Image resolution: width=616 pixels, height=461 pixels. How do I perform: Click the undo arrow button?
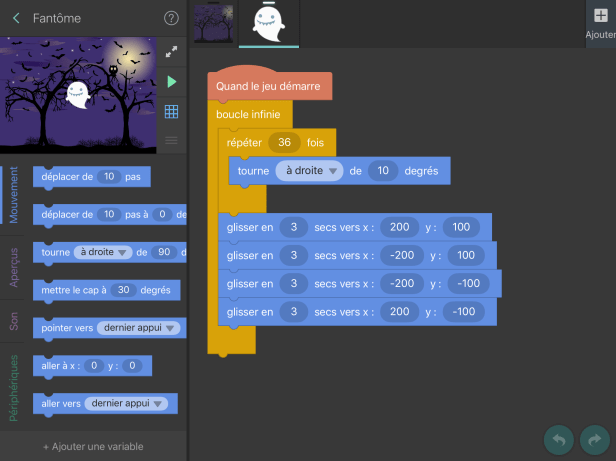point(559,440)
